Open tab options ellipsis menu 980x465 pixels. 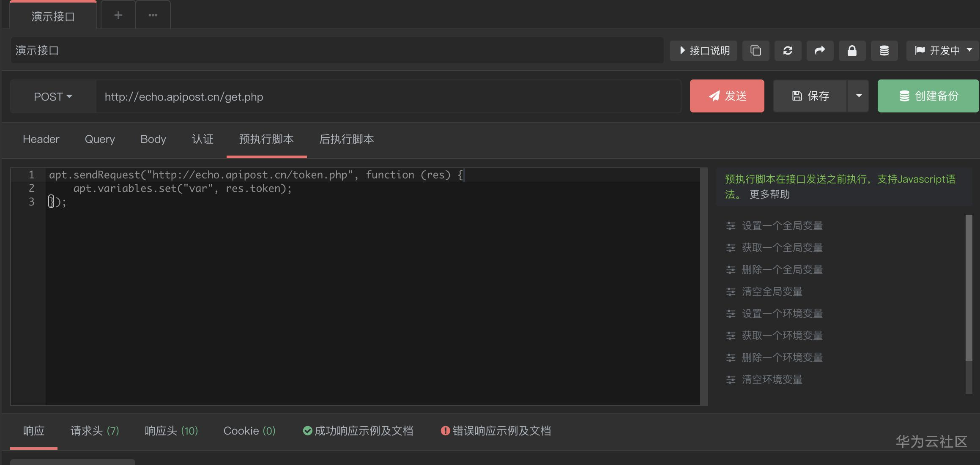(153, 15)
